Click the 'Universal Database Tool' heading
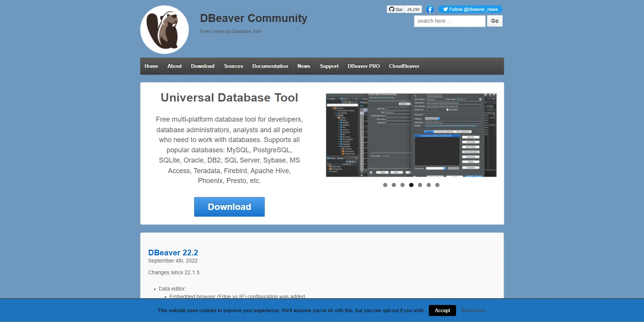Viewport: 644px width, 322px height. pyautogui.click(x=229, y=98)
